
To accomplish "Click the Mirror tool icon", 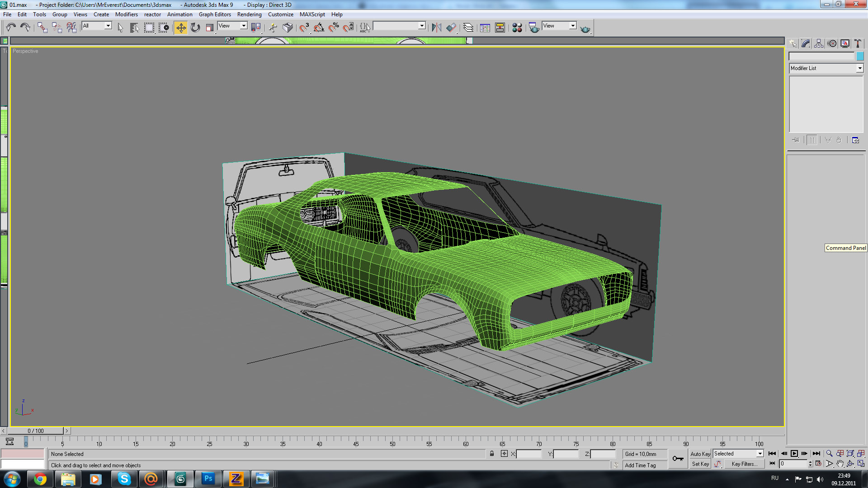I will [x=436, y=28].
